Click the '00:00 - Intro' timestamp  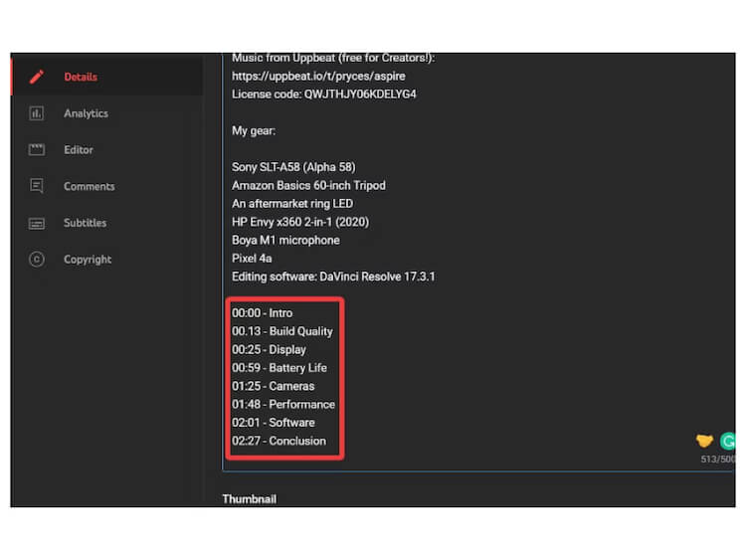(263, 313)
